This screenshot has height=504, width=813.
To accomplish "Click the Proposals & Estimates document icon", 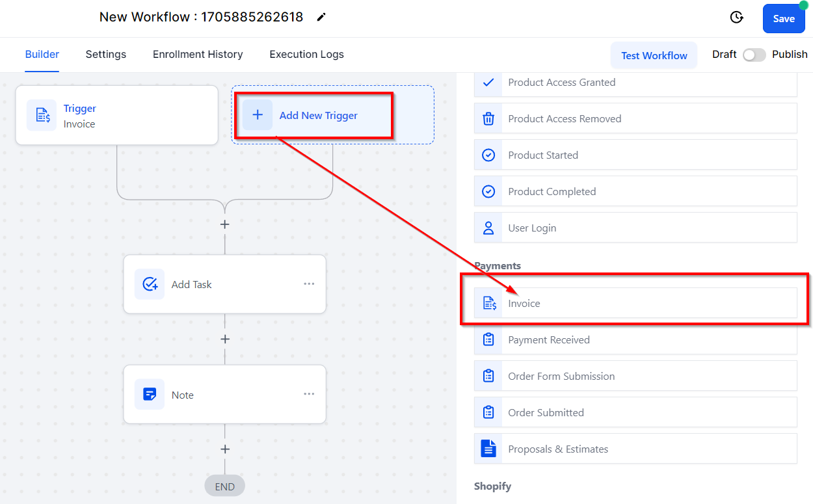I will [488, 449].
